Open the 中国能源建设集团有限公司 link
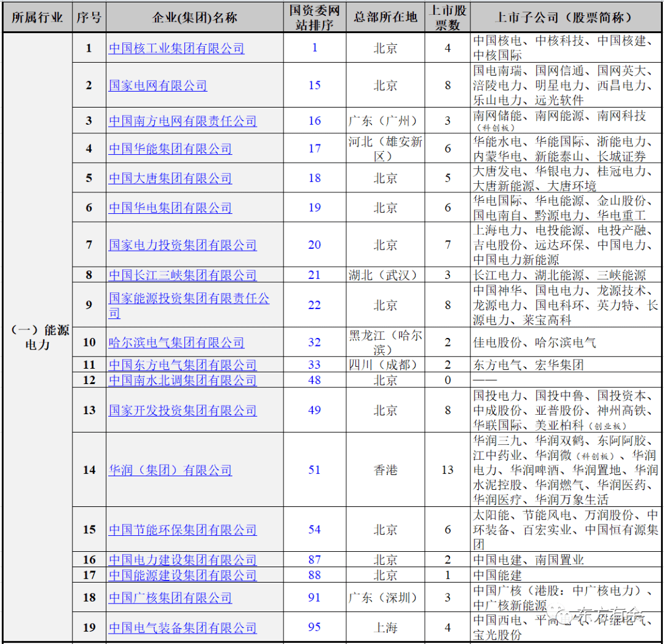 pos(183,575)
